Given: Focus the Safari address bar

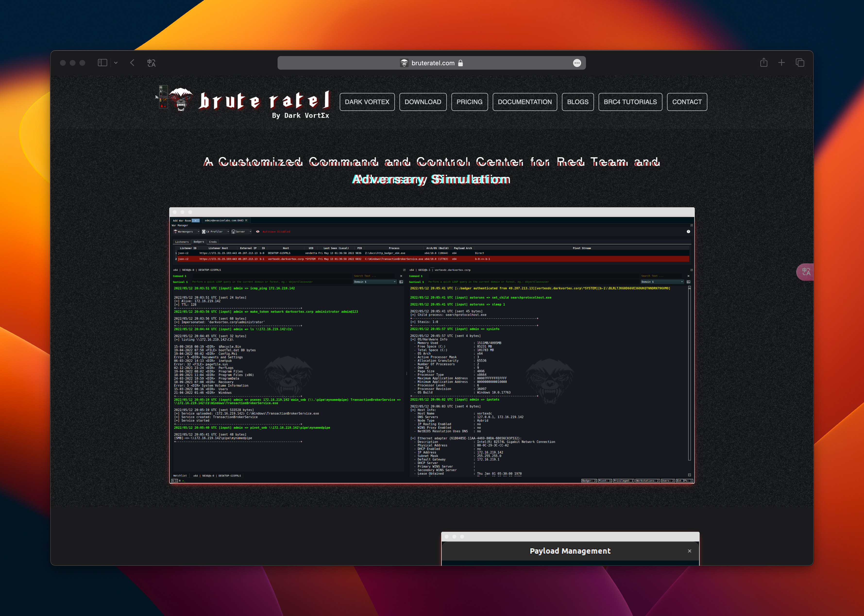Looking at the screenshot, I should point(432,63).
